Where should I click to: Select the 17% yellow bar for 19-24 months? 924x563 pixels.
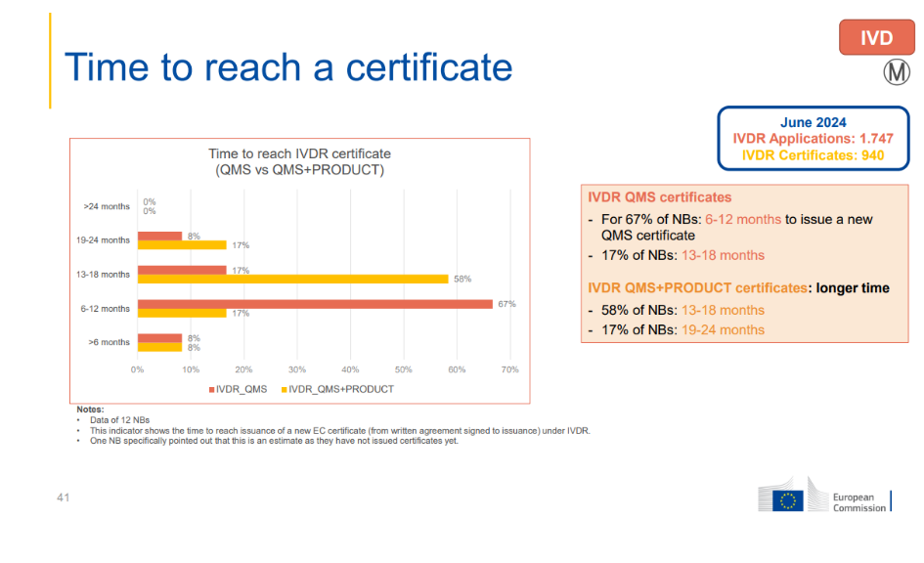tap(182, 245)
